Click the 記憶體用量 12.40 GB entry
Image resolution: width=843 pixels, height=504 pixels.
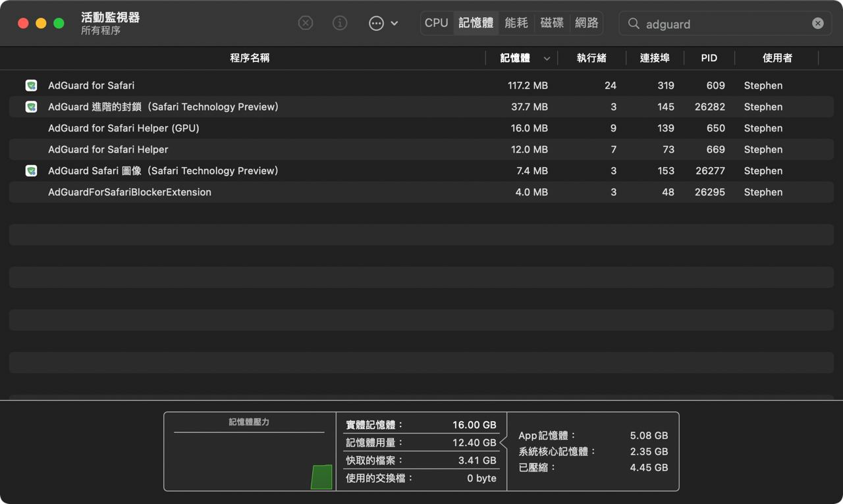point(421,443)
